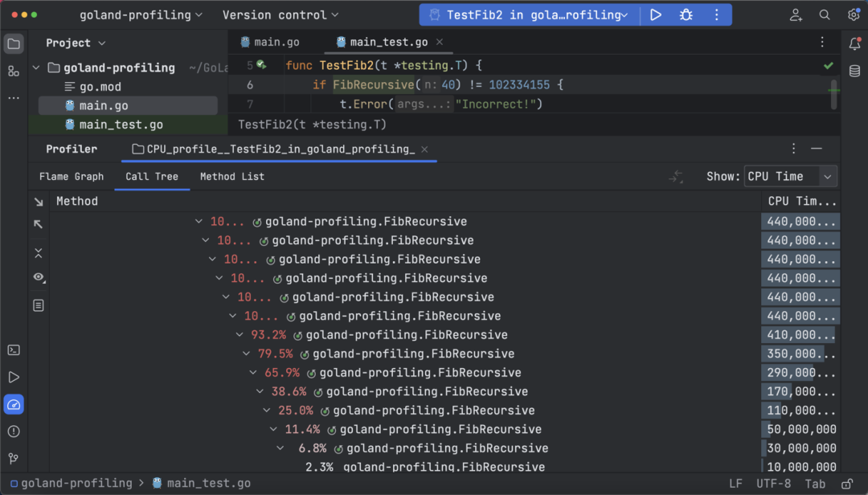Collapse all nodes in call tree
The image size is (868, 495).
[x=39, y=224]
